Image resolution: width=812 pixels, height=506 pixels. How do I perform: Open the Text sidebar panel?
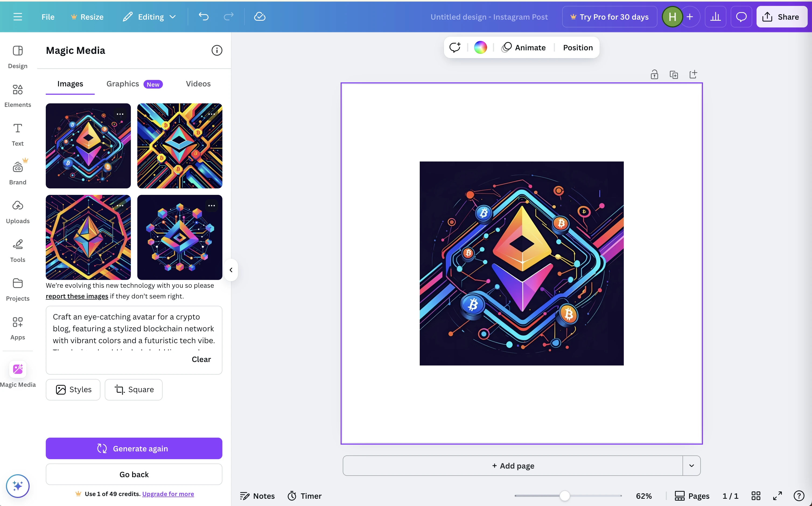[x=18, y=134]
